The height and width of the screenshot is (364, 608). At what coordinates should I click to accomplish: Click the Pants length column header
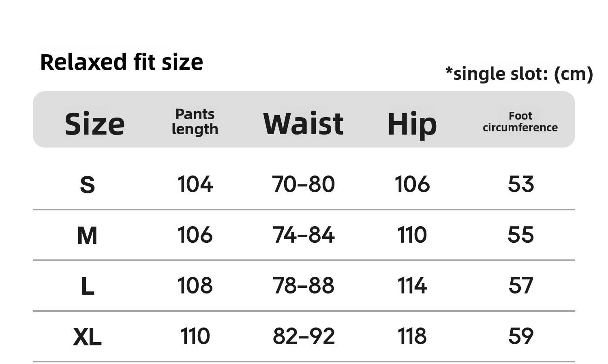pos(195,122)
